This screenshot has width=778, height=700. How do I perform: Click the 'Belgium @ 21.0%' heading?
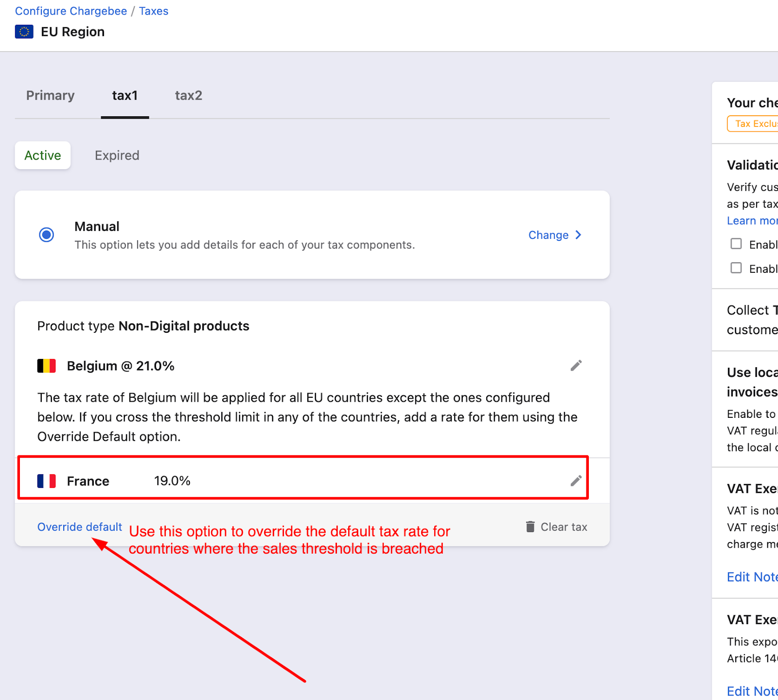pos(121,366)
